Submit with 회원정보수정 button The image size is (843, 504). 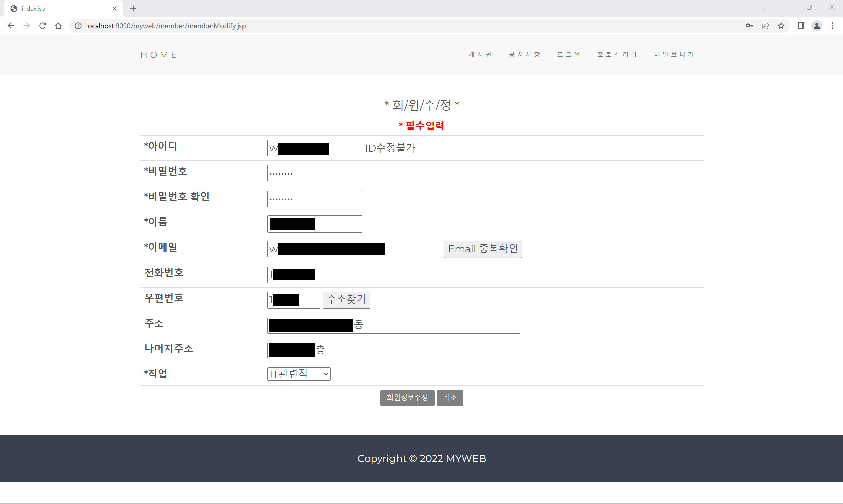[407, 398]
